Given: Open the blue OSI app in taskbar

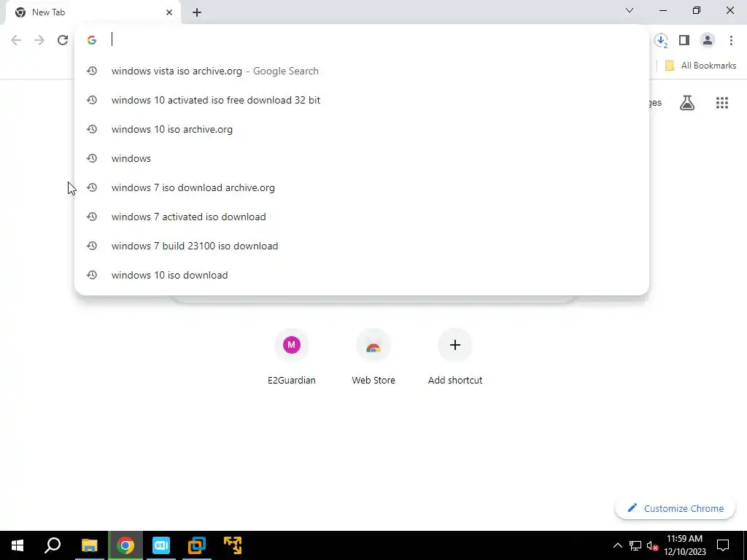Looking at the screenshot, I should [x=161, y=545].
